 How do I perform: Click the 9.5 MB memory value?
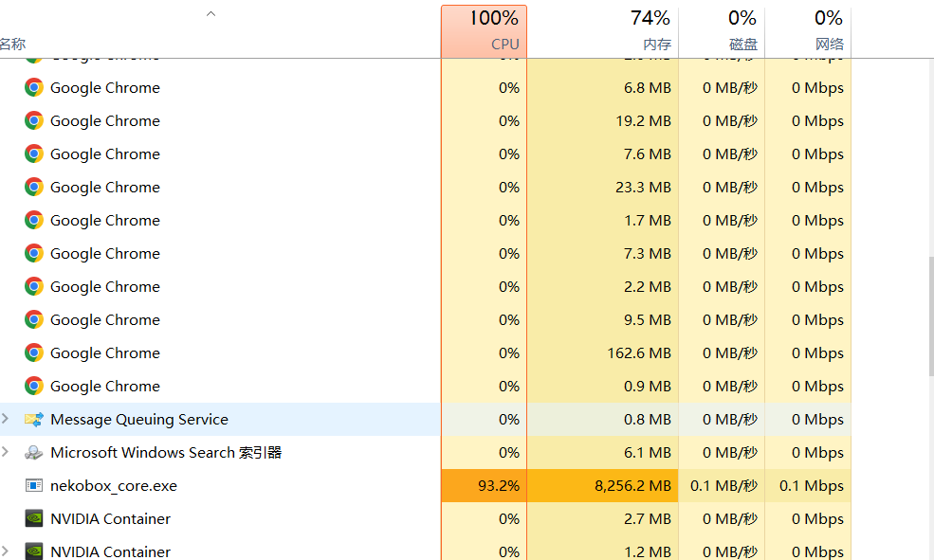(x=648, y=319)
